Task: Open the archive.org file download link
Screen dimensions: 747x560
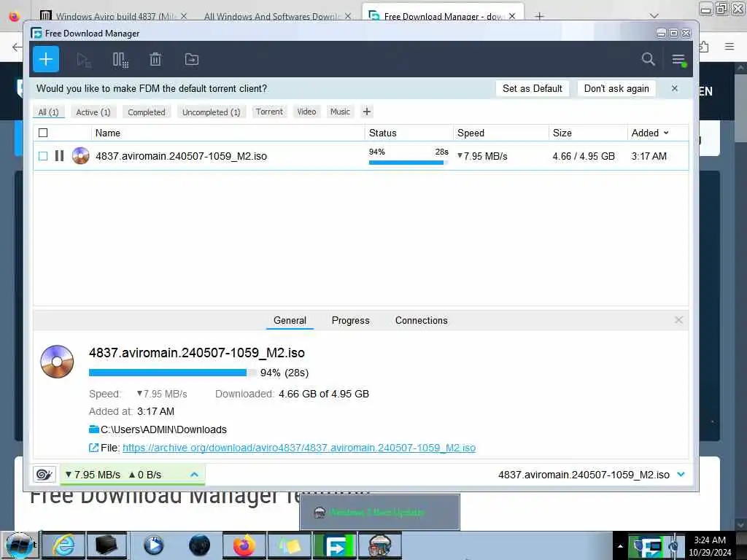Action: (298, 448)
